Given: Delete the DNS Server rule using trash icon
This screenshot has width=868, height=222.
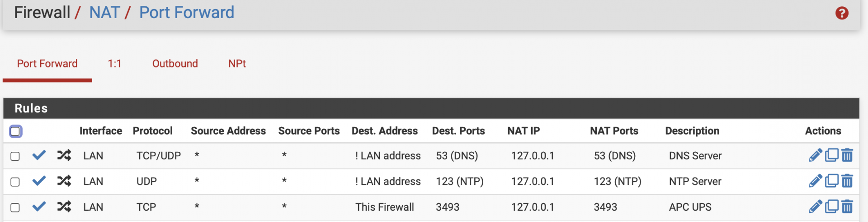Looking at the screenshot, I should click(847, 155).
